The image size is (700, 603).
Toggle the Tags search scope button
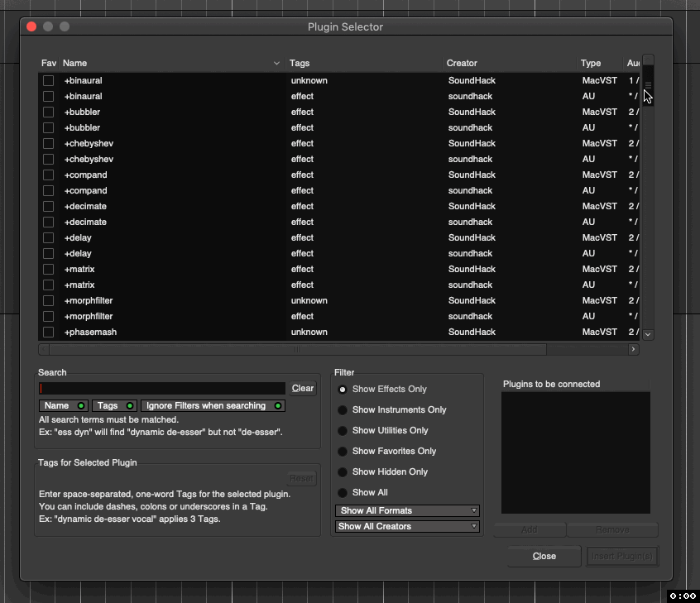click(x=114, y=405)
